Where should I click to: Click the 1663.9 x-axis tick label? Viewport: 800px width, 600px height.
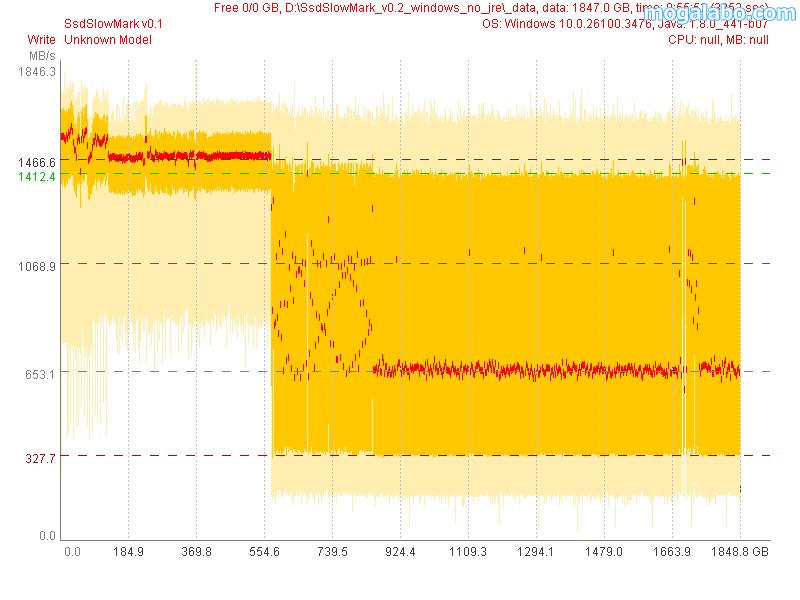pyautogui.click(x=672, y=551)
